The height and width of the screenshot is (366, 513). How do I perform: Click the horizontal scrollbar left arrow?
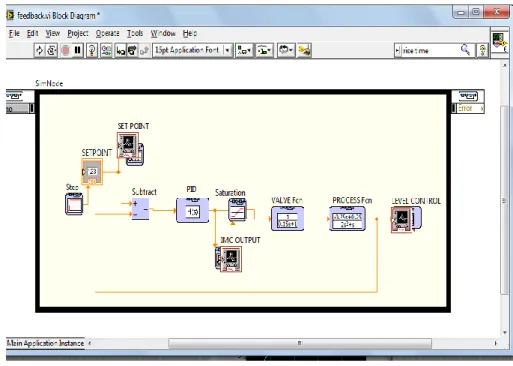point(89,343)
